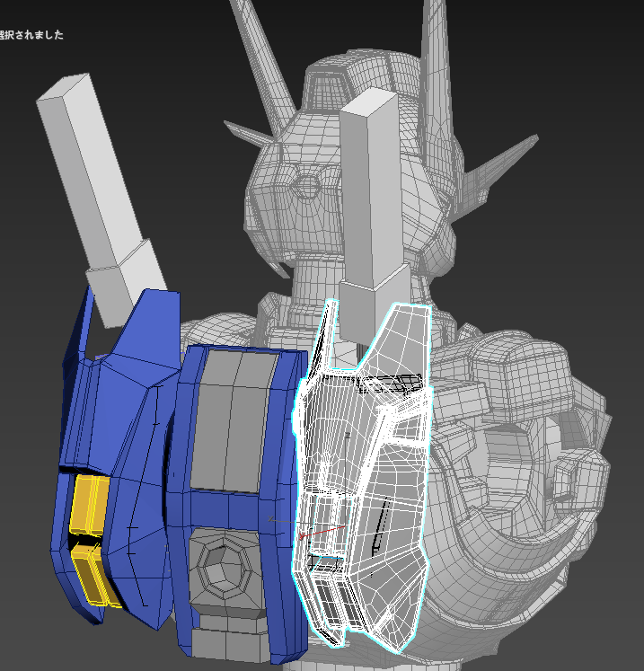644x671 pixels.
Task: Select the gray inset panel in blue frame
Action: pos(234,421)
